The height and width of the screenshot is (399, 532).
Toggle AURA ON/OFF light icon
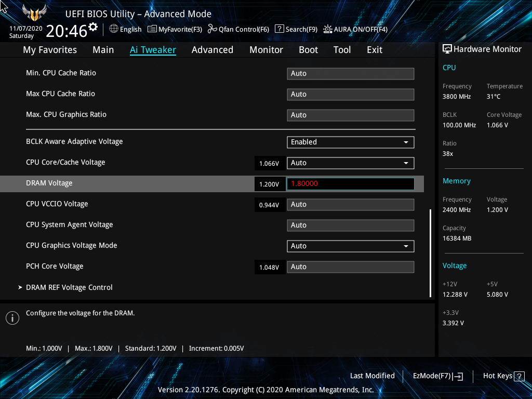point(327,29)
